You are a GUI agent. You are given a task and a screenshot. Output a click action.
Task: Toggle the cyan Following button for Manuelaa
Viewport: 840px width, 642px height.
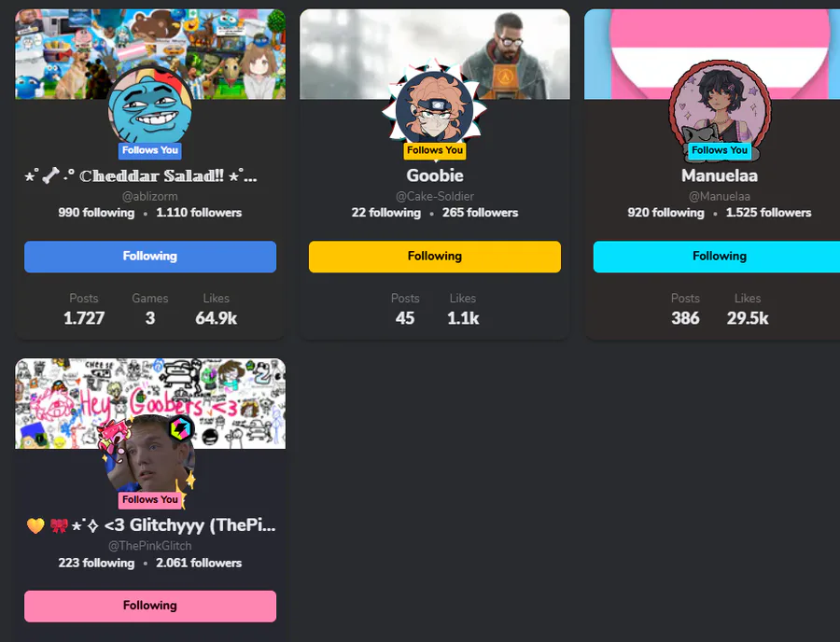point(716,257)
